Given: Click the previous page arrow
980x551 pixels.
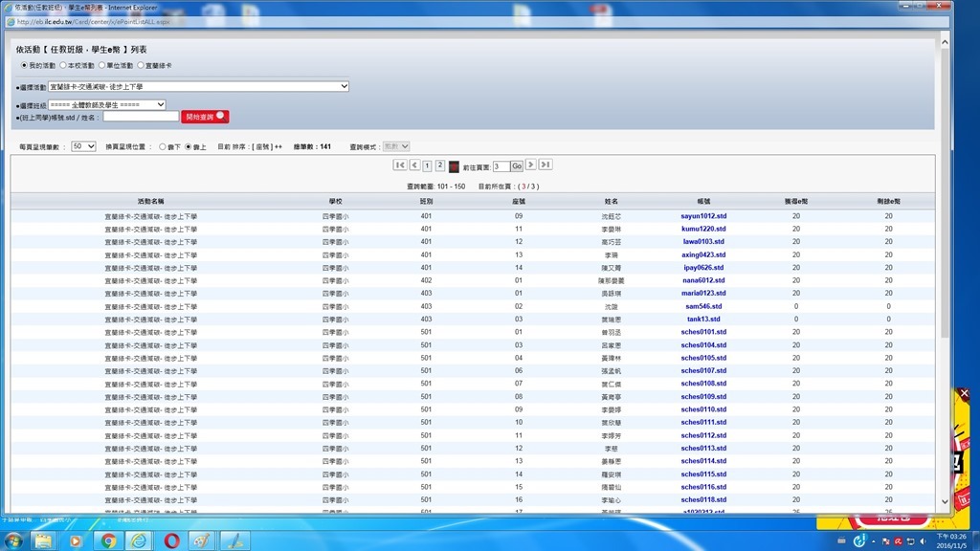Looking at the screenshot, I should 413,165.
